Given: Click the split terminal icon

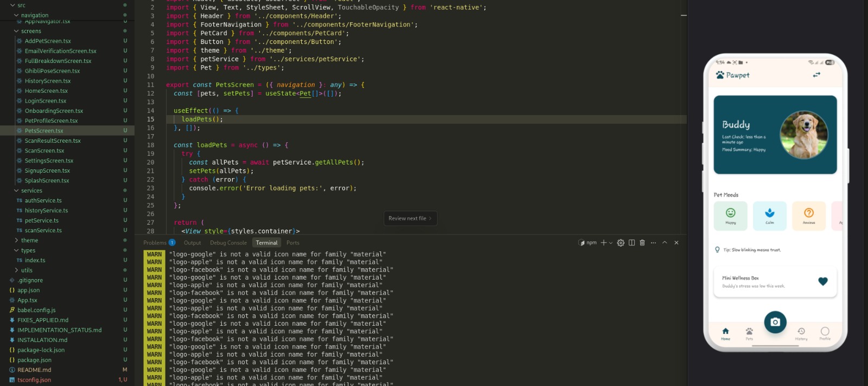Looking at the screenshot, I should tap(631, 243).
